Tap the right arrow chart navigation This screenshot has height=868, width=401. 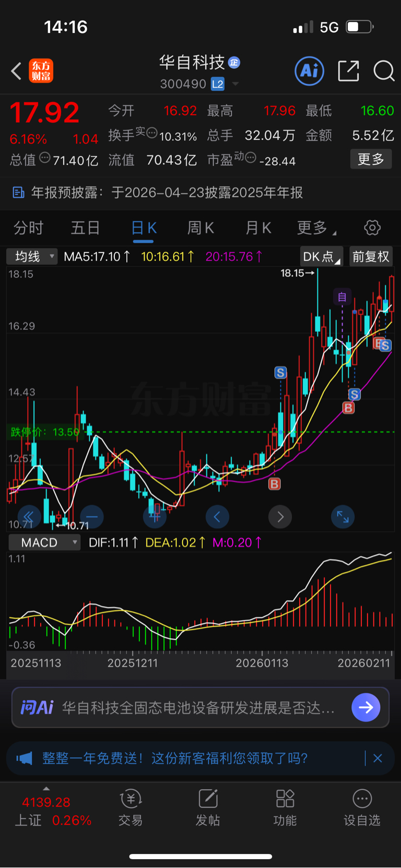click(280, 517)
